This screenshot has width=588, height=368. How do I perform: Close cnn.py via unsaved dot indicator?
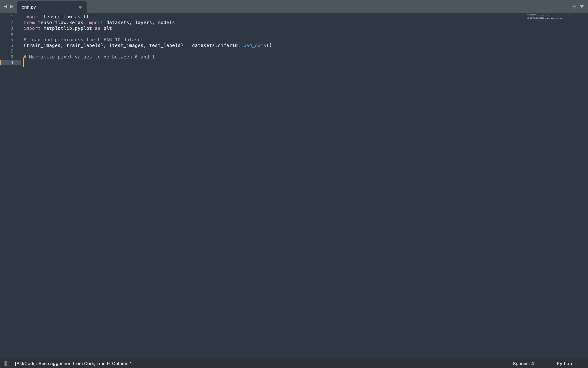[x=80, y=7]
